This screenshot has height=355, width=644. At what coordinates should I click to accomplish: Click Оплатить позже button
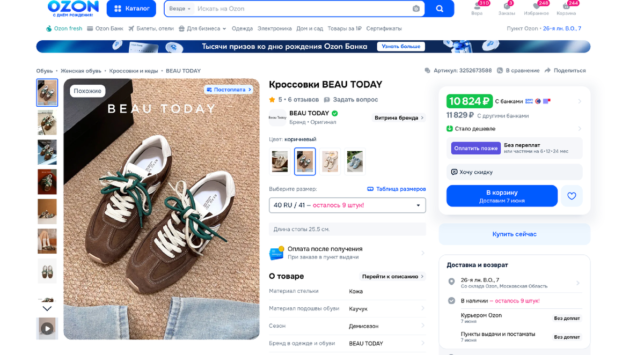coord(475,148)
